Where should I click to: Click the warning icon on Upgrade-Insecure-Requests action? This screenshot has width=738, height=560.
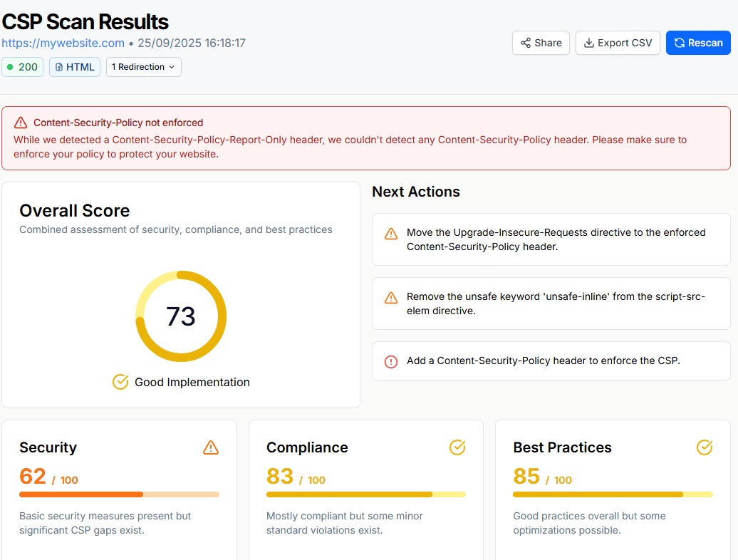pyautogui.click(x=390, y=233)
